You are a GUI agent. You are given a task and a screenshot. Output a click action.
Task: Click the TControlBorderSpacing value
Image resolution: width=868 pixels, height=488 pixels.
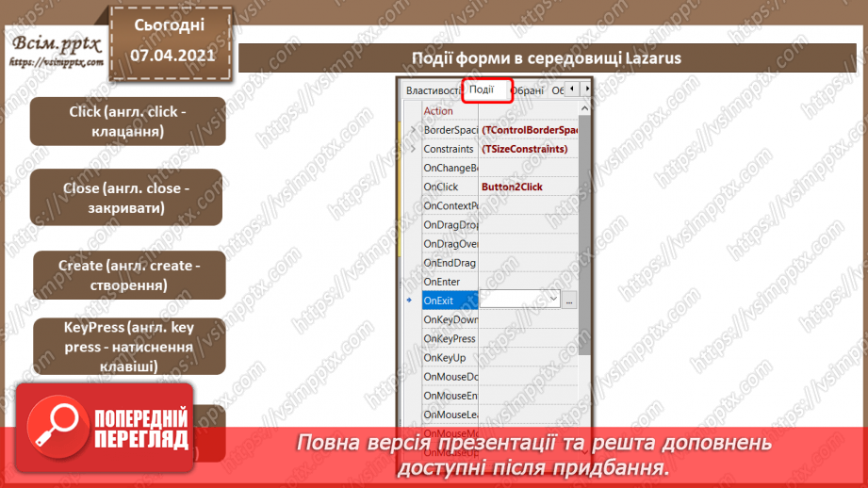(x=530, y=130)
